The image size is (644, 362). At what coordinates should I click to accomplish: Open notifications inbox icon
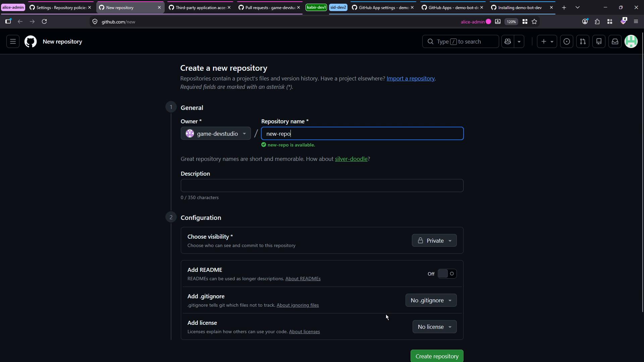click(x=615, y=42)
